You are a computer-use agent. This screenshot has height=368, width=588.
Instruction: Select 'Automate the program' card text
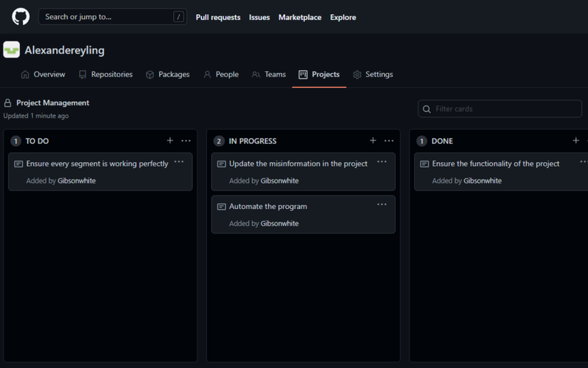(x=268, y=207)
